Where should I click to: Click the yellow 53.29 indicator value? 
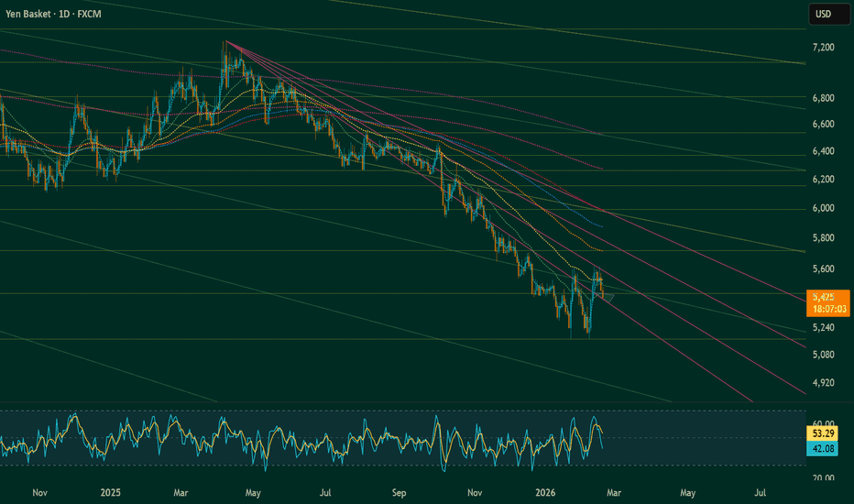pos(822,432)
